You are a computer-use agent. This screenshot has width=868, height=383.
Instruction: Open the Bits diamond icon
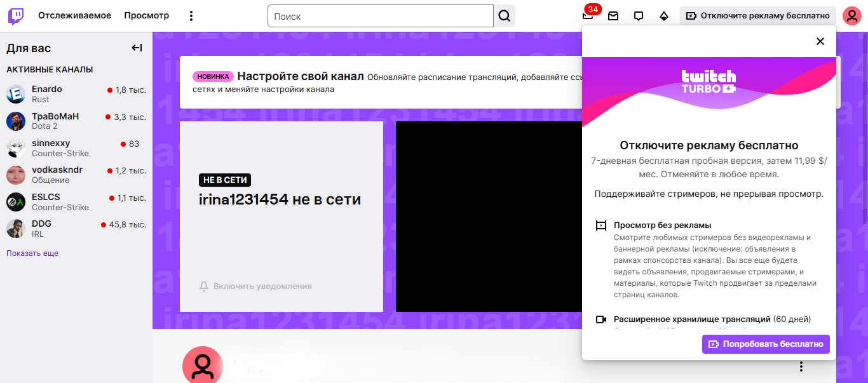click(x=664, y=16)
